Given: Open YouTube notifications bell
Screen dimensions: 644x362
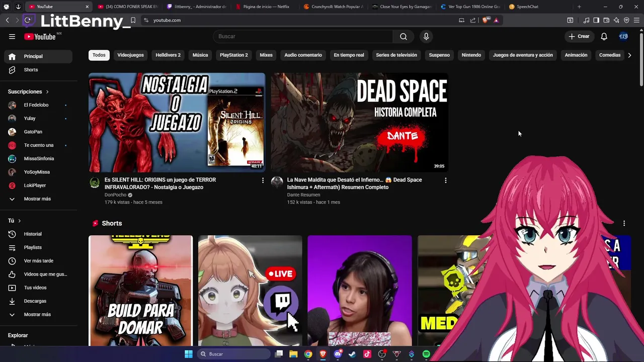Looking at the screenshot, I should 604,36.
